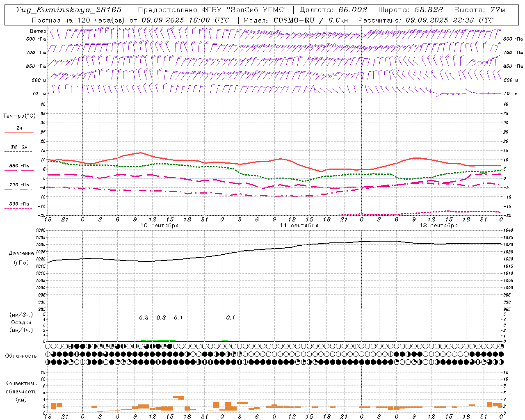Screen dimensions: 525x420
Task: Click the Высота: 77м label
Action: coord(479,10)
